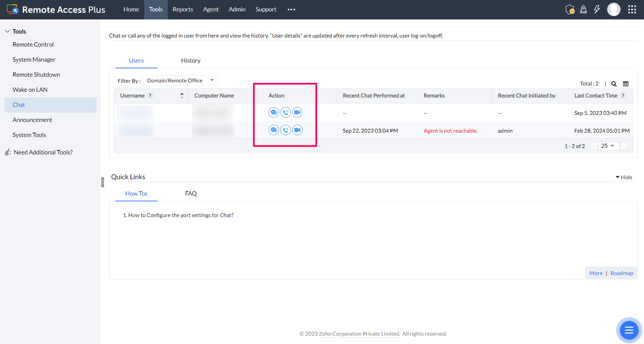The height and width of the screenshot is (344, 644).
Task: Open the port settings for Chat how-to
Action: pyautogui.click(x=181, y=215)
